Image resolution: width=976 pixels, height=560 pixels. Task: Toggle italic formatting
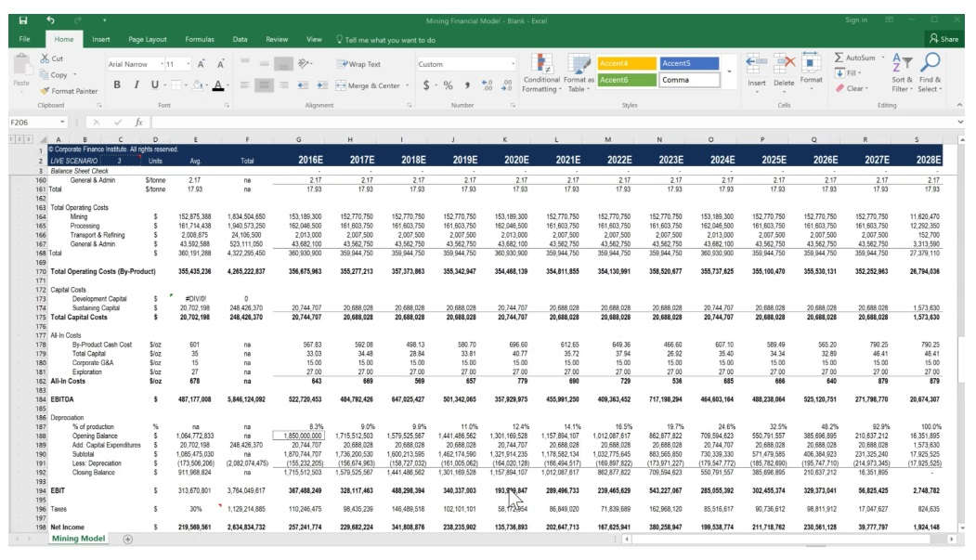pyautogui.click(x=135, y=85)
